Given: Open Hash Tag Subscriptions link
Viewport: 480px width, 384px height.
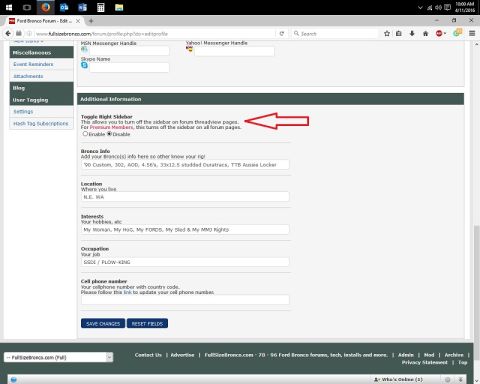Looking at the screenshot, I should pos(41,123).
